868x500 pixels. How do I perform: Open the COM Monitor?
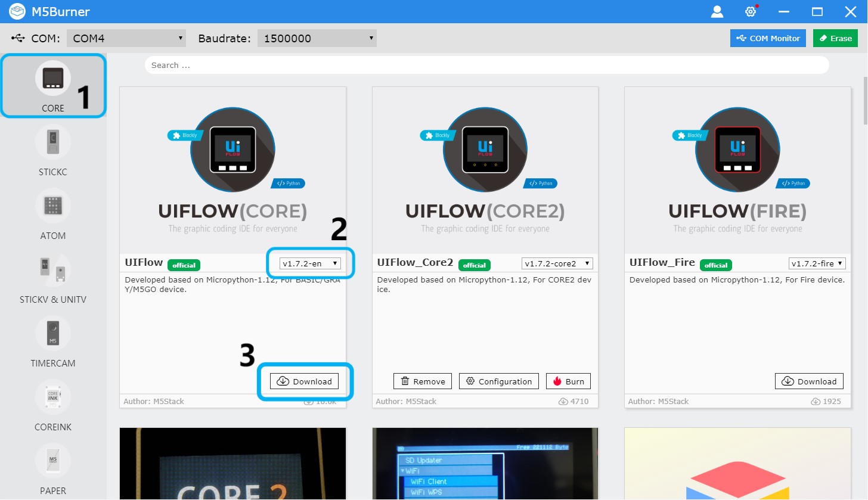tap(768, 38)
